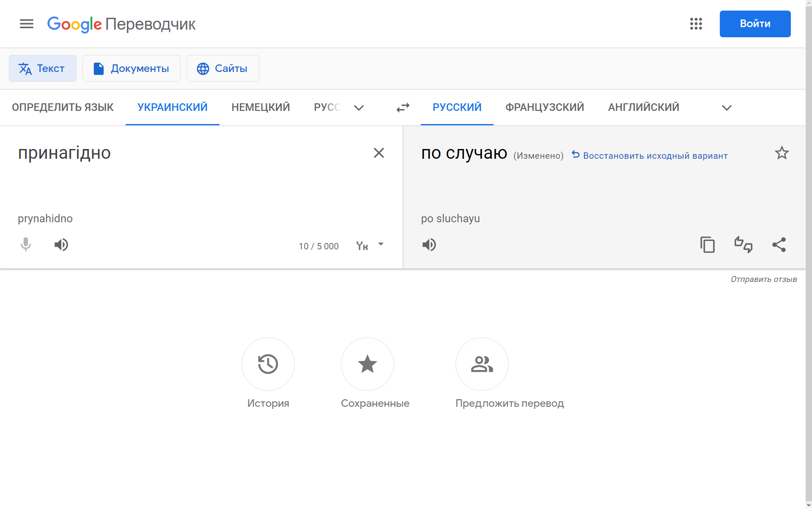Expand the target languages list

pyautogui.click(x=726, y=108)
